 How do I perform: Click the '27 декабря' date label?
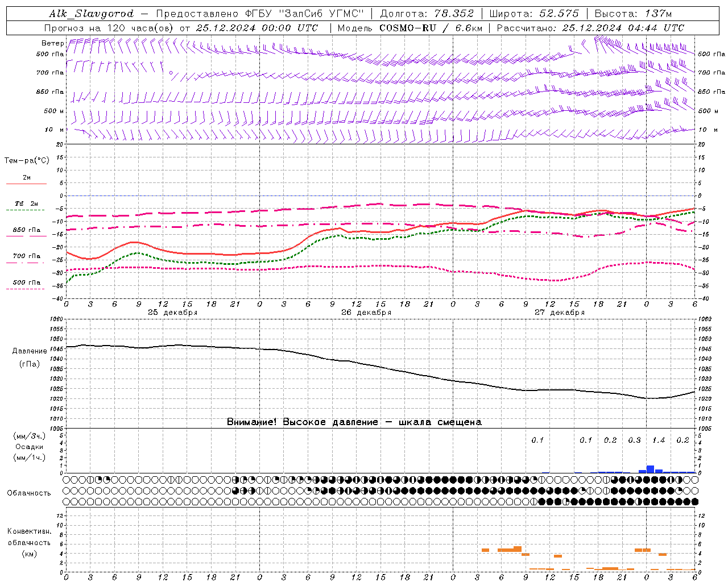pos(560,313)
